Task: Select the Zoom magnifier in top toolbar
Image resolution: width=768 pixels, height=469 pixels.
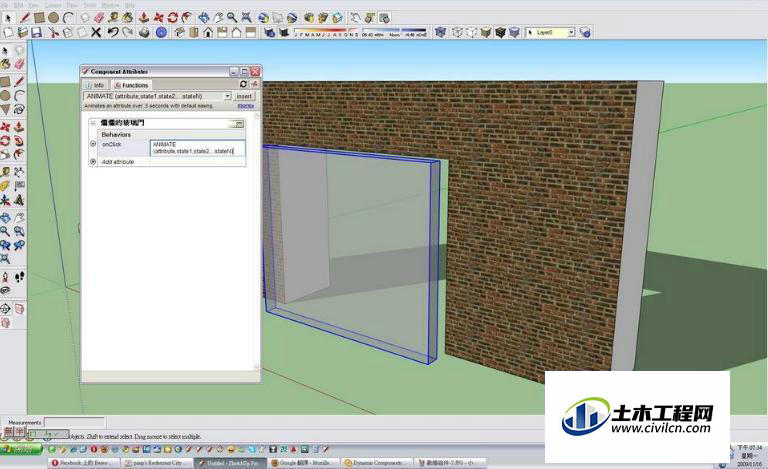Action: click(x=232, y=18)
